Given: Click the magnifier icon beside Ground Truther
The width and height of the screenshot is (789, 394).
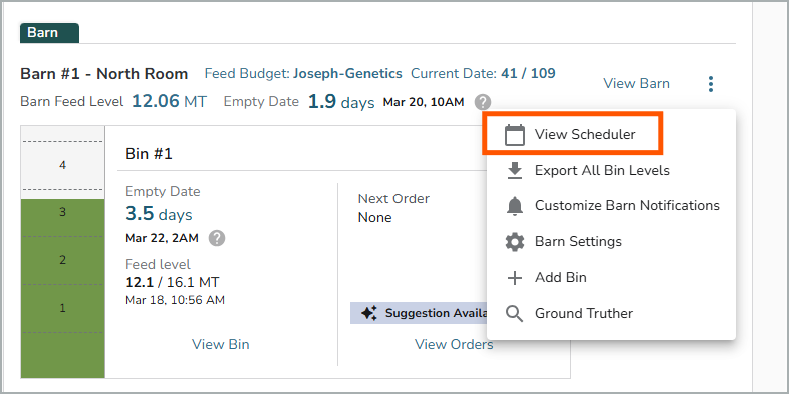Looking at the screenshot, I should pyautogui.click(x=514, y=313).
